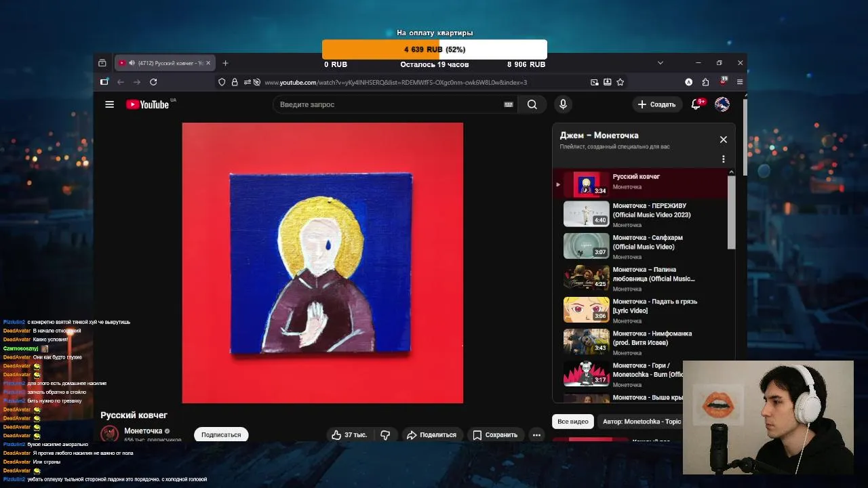Play Папина любовница from playlist

coord(640,278)
